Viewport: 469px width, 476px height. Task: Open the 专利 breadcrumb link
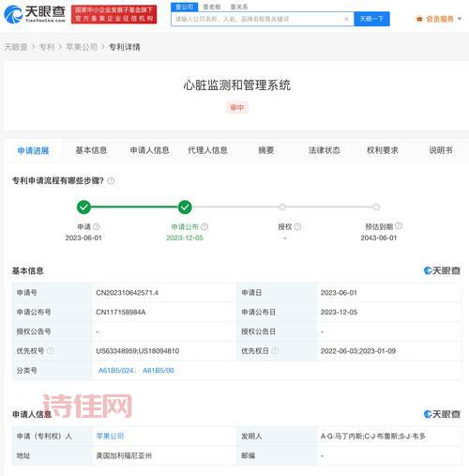47,47
